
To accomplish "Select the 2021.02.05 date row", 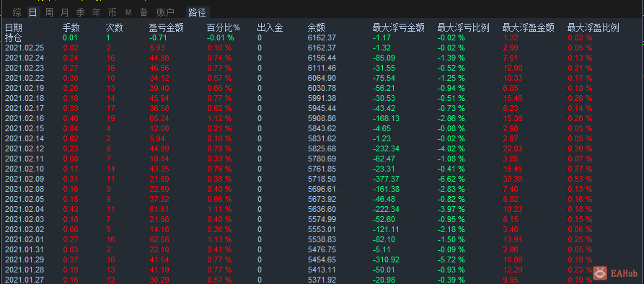I will (x=24, y=199).
